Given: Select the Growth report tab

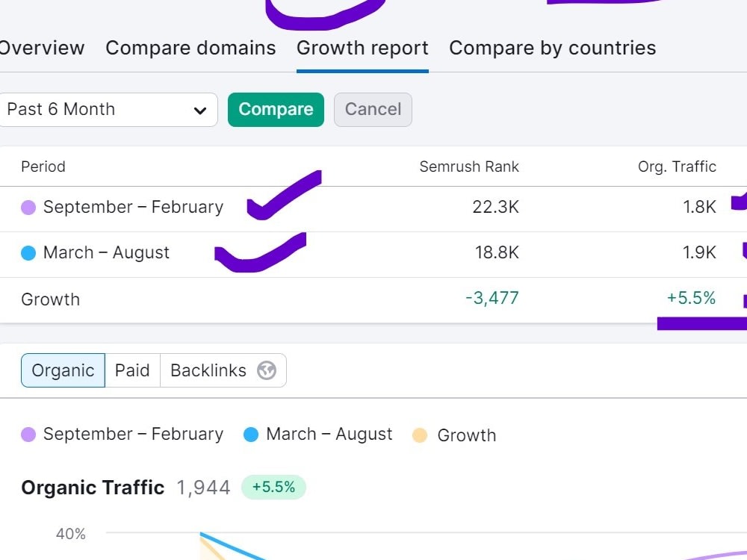Looking at the screenshot, I should (x=362, y=48).
